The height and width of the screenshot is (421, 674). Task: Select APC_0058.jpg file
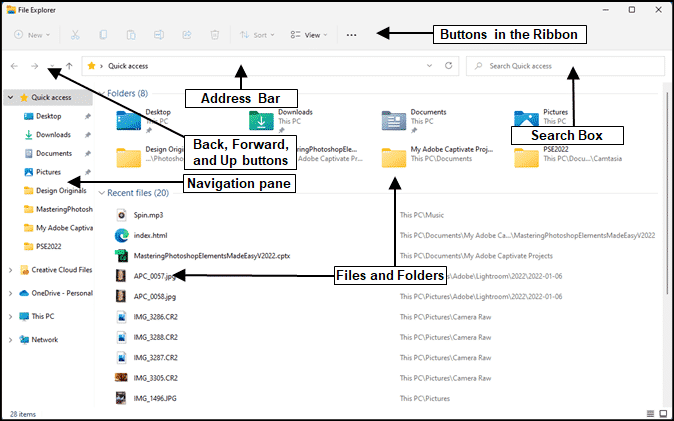(x=155, y=297)
